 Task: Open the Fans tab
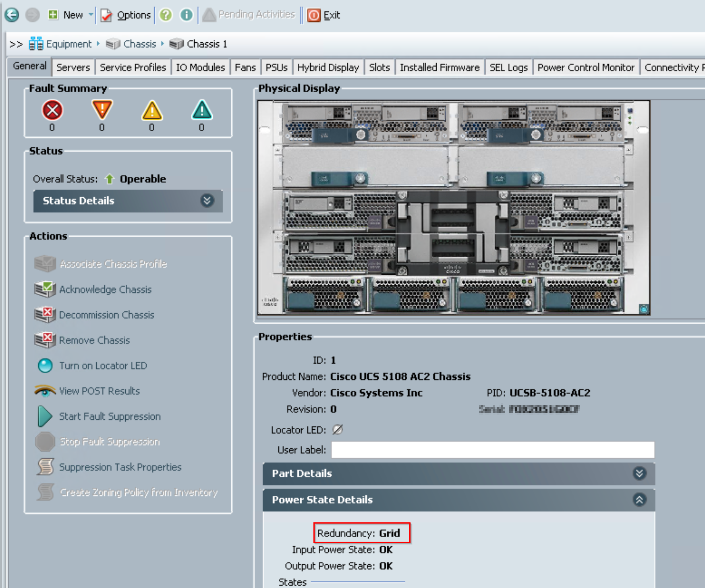245,67
